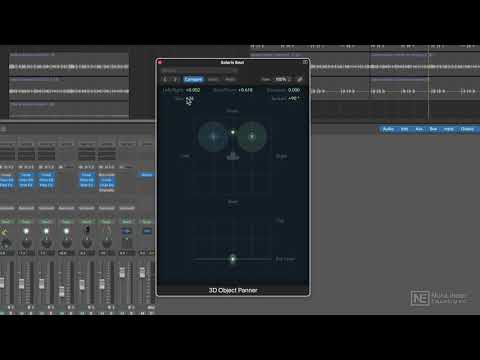
Task: Open the preset menu bar of the panner window
Action: click(199, 71)
